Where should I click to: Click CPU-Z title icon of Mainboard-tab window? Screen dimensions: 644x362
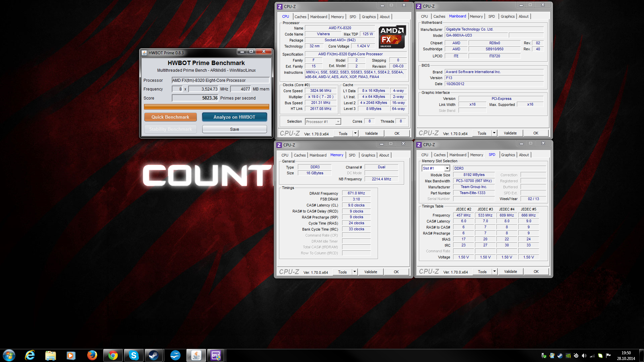(419, 6)
